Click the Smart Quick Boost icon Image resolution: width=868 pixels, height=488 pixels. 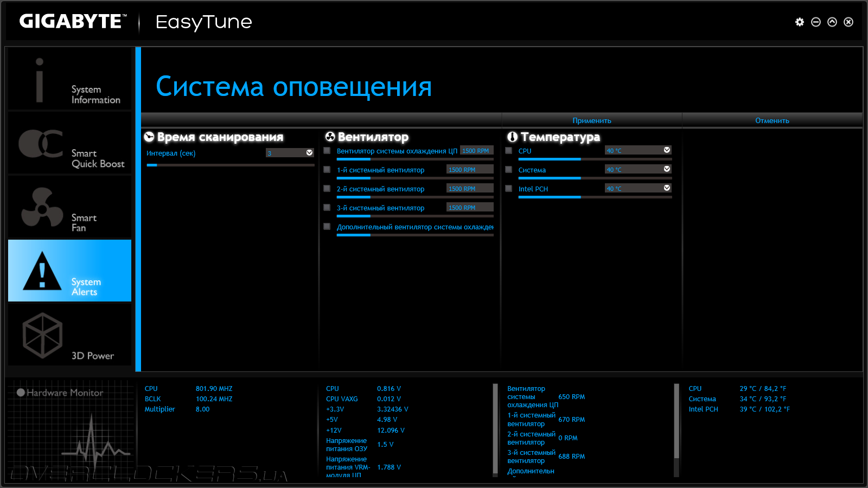click(41, 144)
